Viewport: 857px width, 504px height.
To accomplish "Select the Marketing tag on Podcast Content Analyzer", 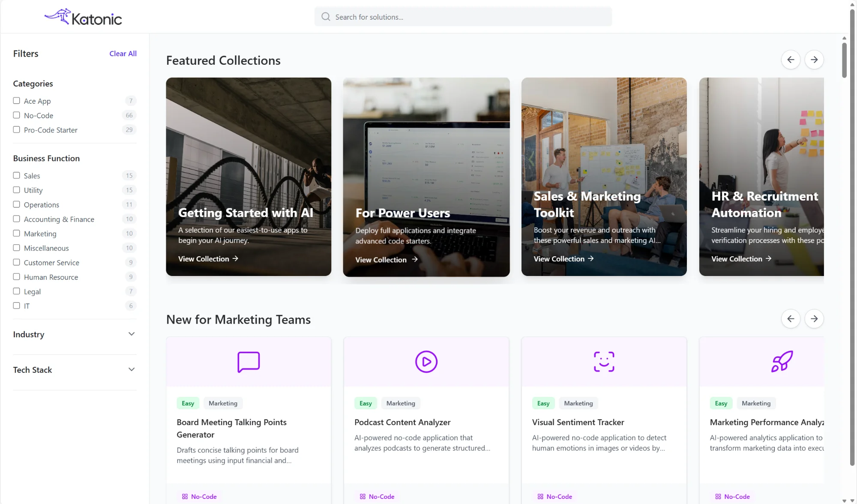I will click(400, 403).
